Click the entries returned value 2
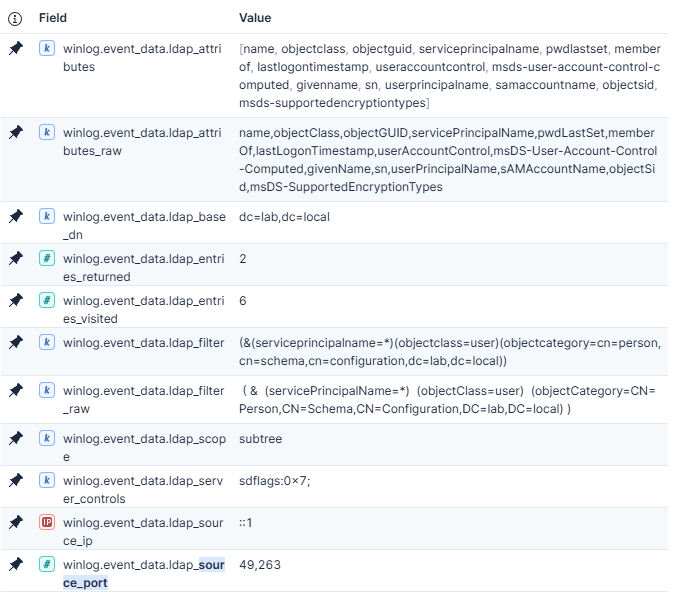This screenshot has width=681, height=592. [x=243, y=259]
